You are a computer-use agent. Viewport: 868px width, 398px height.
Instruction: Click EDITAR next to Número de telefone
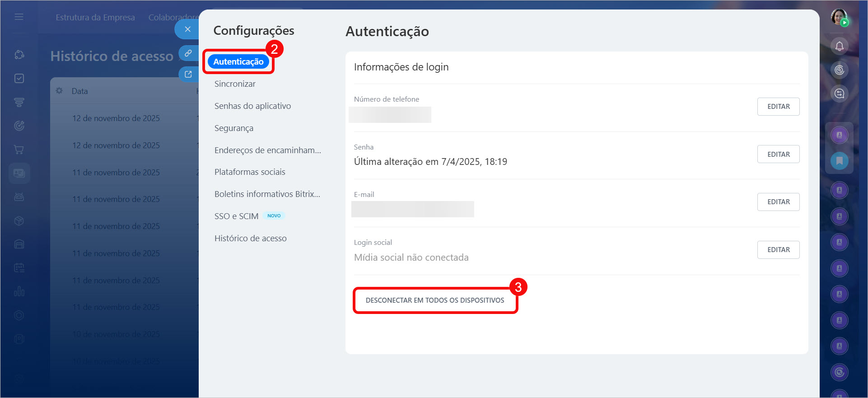click(778, 107)
